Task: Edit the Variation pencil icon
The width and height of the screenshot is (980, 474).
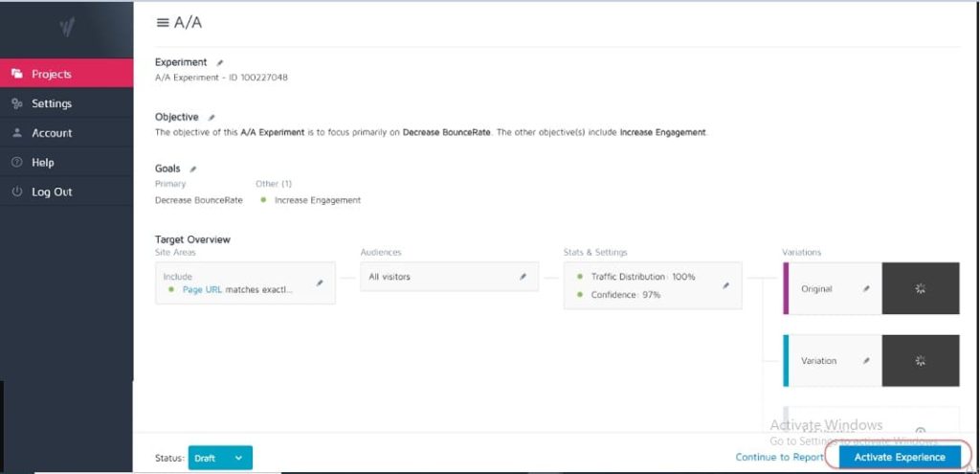Action: point(865,361)
